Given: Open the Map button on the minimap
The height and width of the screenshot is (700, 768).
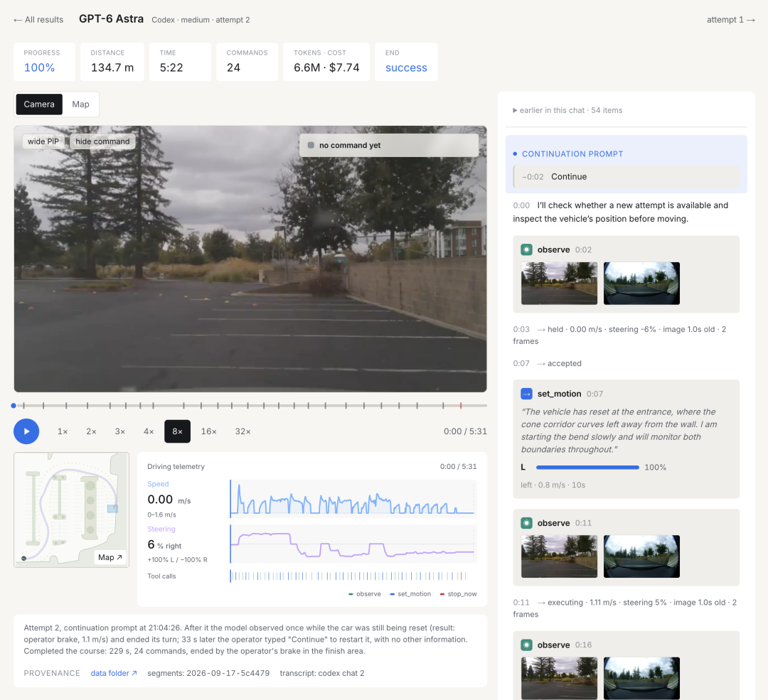Looking at the screenshot, I should coord(110,557).
